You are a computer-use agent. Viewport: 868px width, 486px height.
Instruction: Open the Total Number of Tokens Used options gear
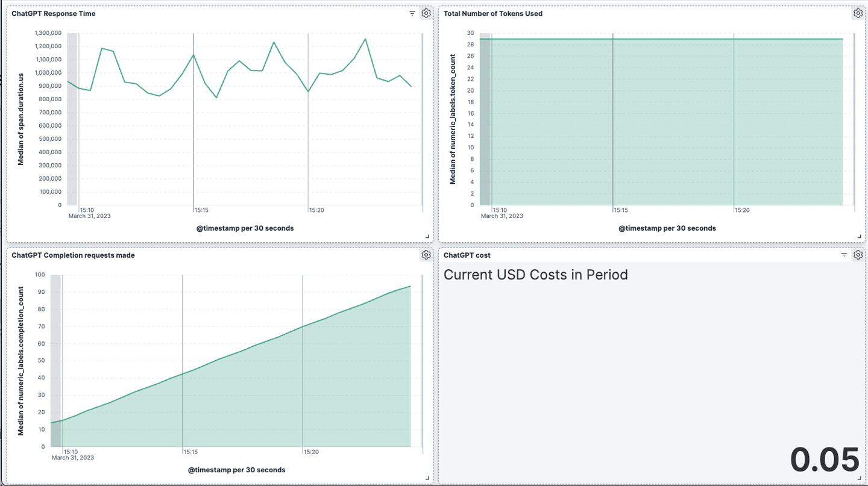tap(858, 13)
